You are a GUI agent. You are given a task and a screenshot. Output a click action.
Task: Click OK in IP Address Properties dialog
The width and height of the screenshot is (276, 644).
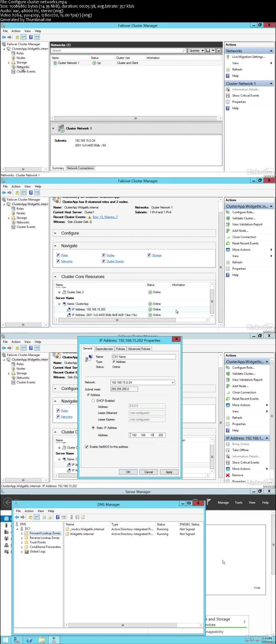click(128, 472)
